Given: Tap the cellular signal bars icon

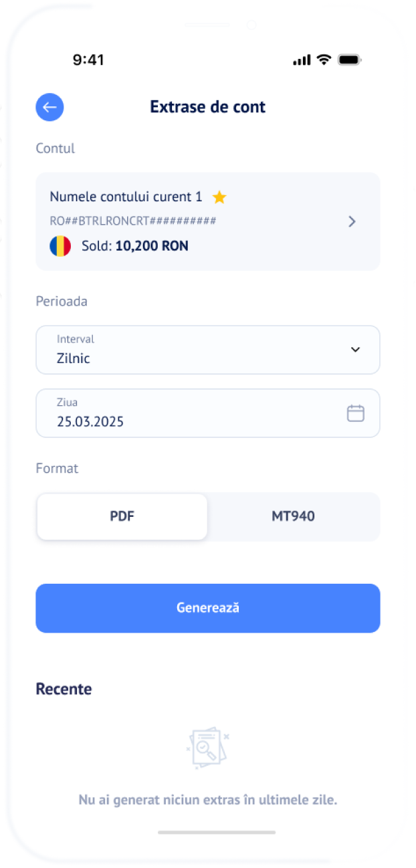Looking at the screenshot, I should pos(302,60).
